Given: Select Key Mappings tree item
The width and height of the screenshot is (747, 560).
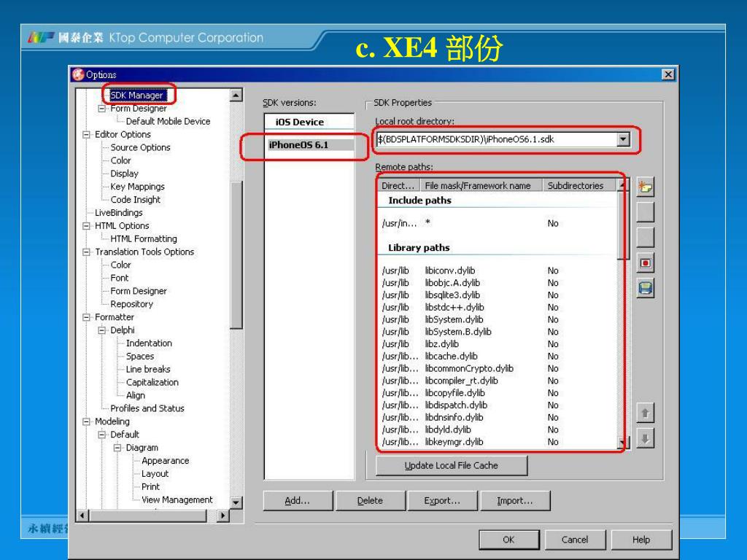Looking at the screenshot, I should [137, 187].
